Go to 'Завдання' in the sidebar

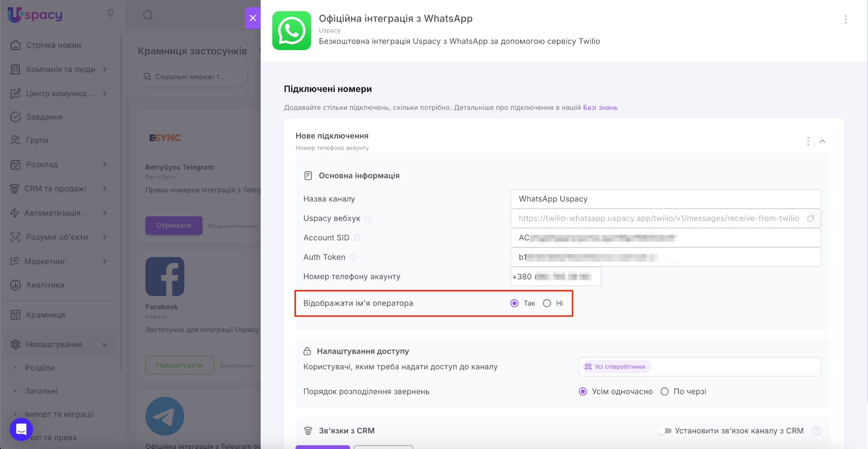click(x=44, y=117)
